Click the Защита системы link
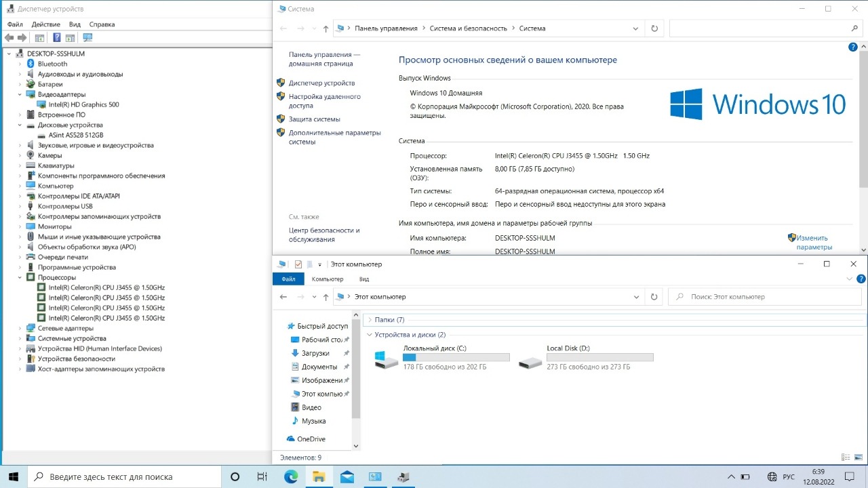Image resolution: width=868 pixels, height=488 pixels. pos(315,119)
